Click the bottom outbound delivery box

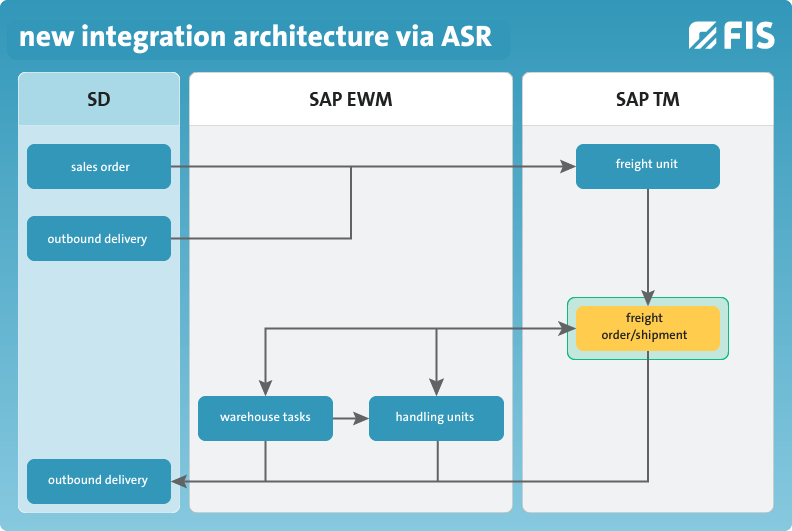click(x=99, y=481)
